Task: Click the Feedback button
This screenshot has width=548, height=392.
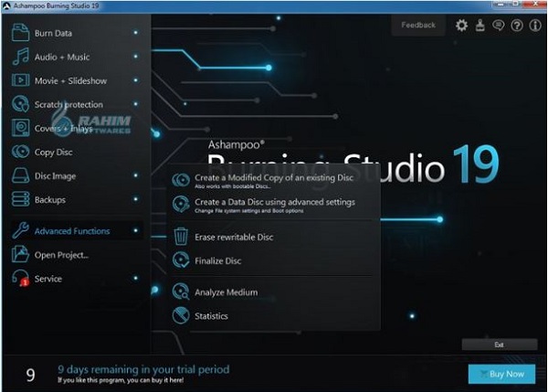Action: (x=418, y=26)
